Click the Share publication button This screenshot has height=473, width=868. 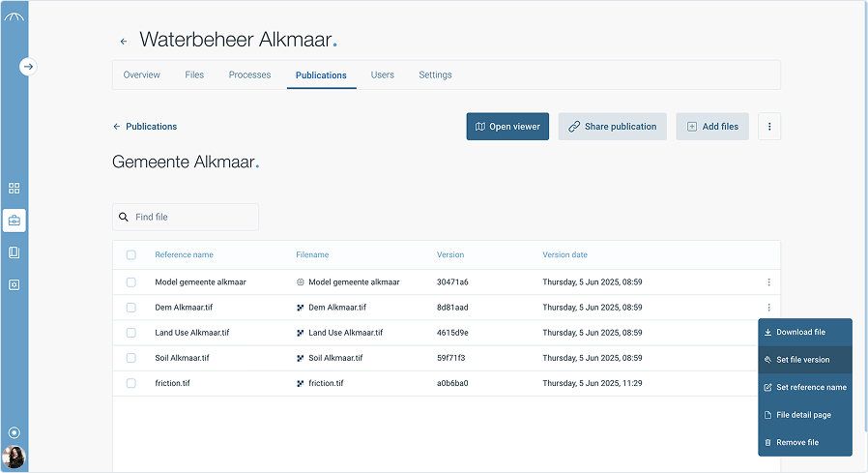point(612,127)
